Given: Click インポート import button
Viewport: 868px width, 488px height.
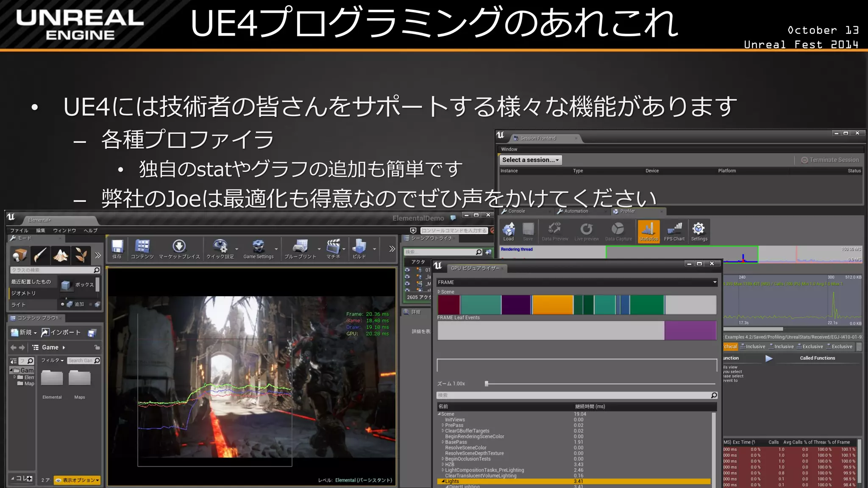Looking at the screenshot, I should (61, 333).
